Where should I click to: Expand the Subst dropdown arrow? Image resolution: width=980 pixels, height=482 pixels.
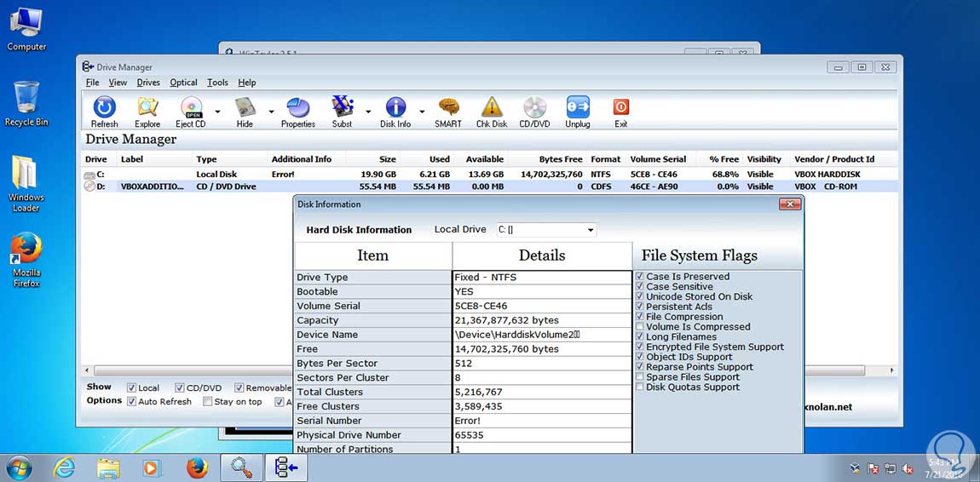coord(368,112)
